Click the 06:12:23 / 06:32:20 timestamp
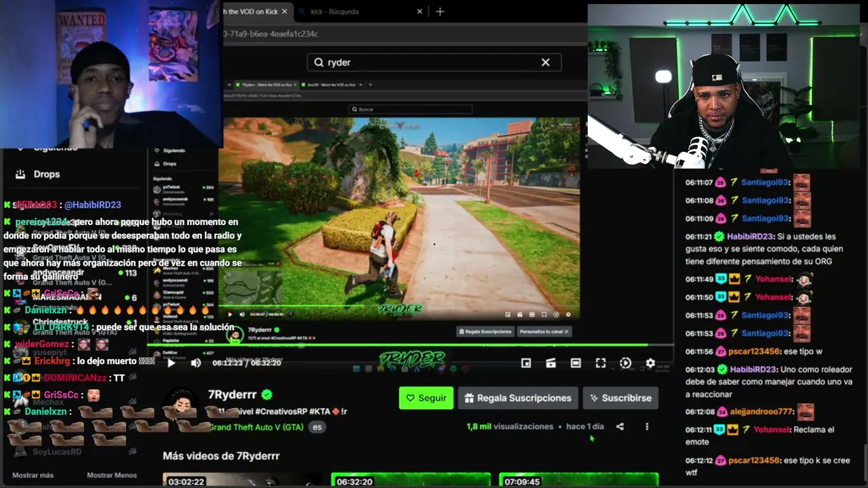Screen dimensions: 868x488 pos(247,363)
